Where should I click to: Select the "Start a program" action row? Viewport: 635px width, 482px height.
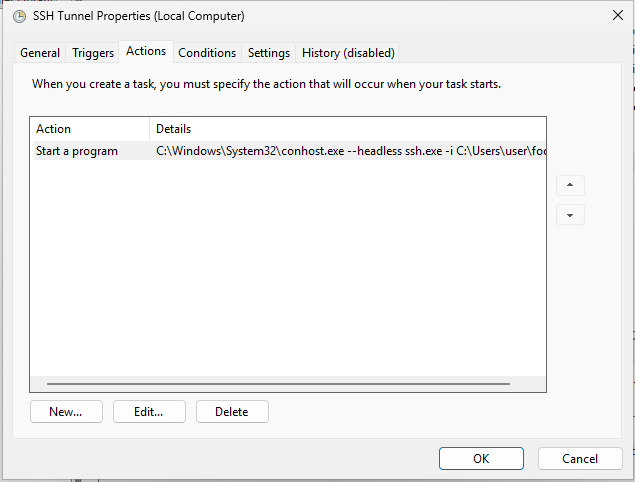click(77, 151)
